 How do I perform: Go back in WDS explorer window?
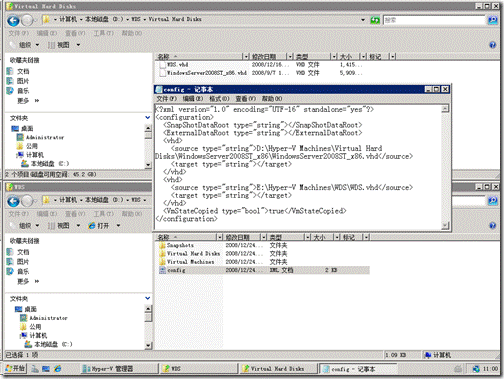(13, 201)
